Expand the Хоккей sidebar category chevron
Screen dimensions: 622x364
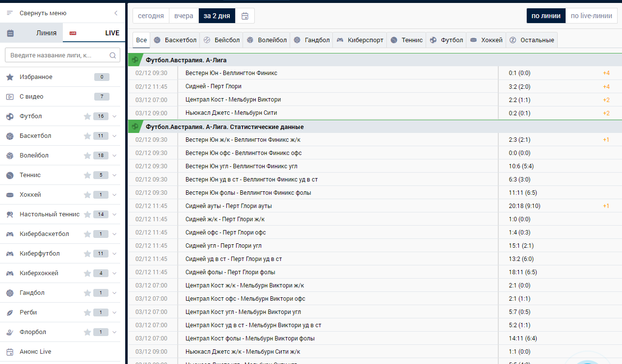click(114, 195)
